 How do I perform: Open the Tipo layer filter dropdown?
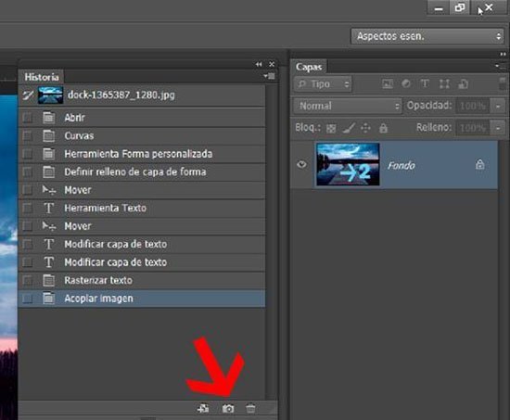tap(323, 84)
